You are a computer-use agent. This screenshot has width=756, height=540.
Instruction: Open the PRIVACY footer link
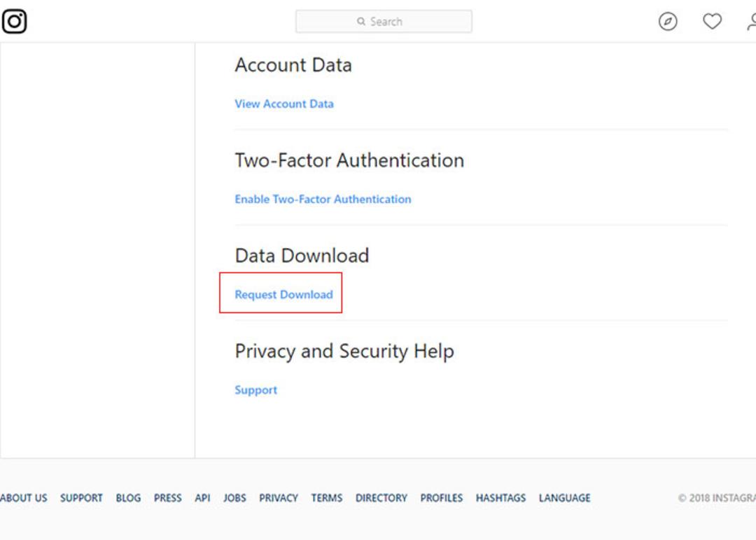pyautogui.click(x=279, y=498)
